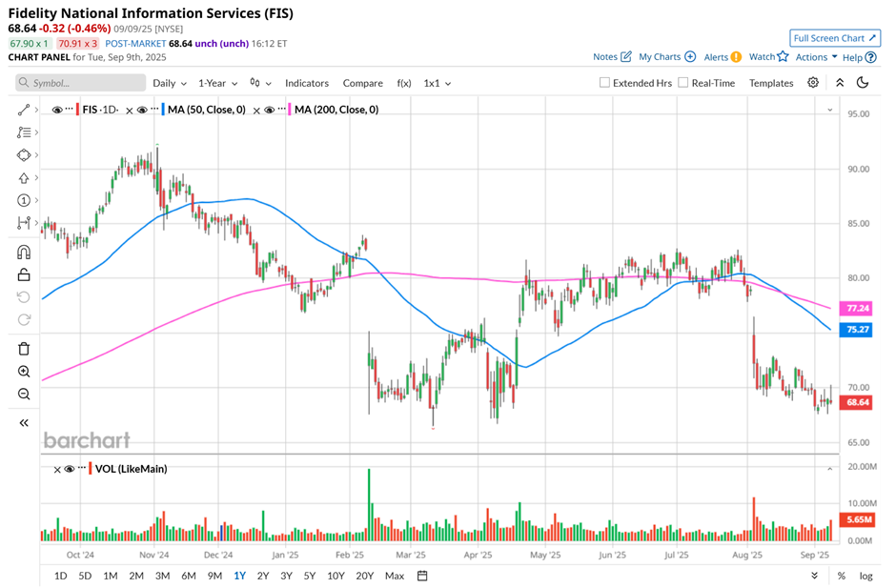Hide the MA(200) moving average line

(x=269, y=110)
